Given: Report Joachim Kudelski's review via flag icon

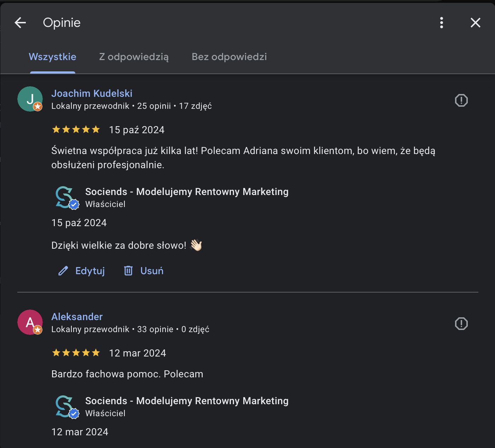Looking at the screenshot, I should coord(461,100).
